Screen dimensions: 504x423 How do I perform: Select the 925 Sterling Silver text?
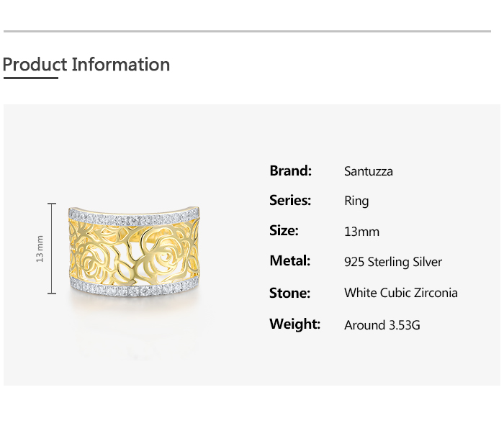393,262
